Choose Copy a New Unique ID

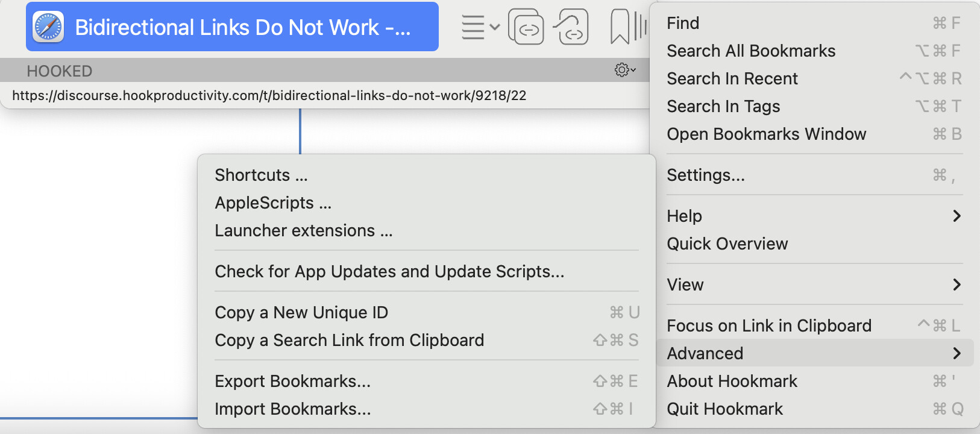point(301,312)
